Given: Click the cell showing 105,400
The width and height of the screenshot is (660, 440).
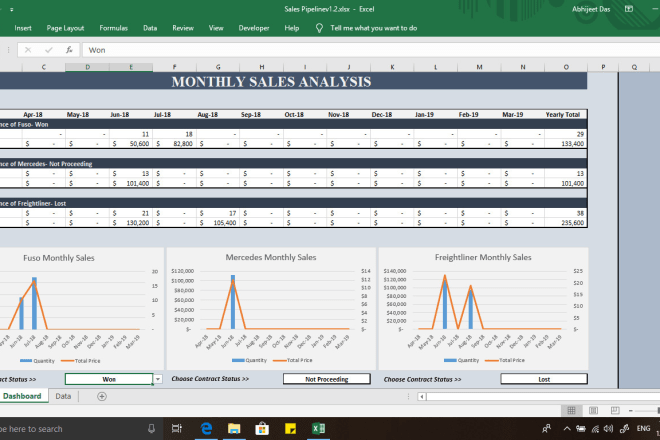Looking at the screenshot, I should pos(218,223).
